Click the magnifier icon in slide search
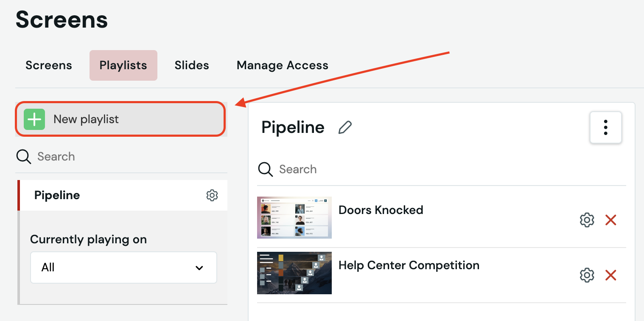The image size is (644, 321). pos(266,169)
